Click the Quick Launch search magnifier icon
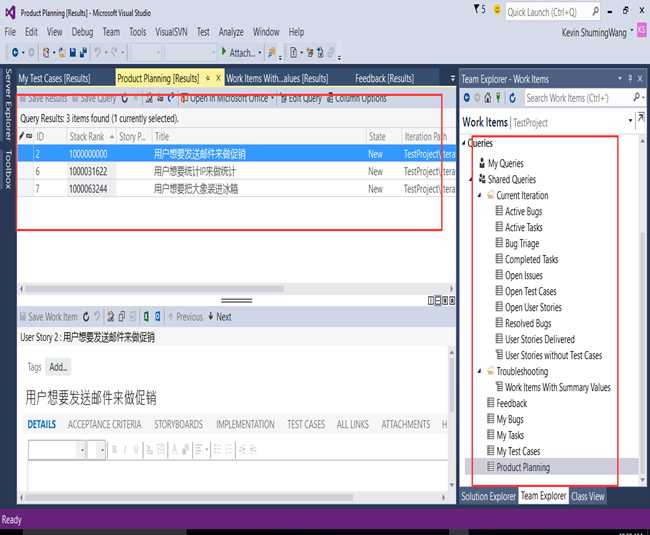 pyautogui.click(x=596, y=11)
